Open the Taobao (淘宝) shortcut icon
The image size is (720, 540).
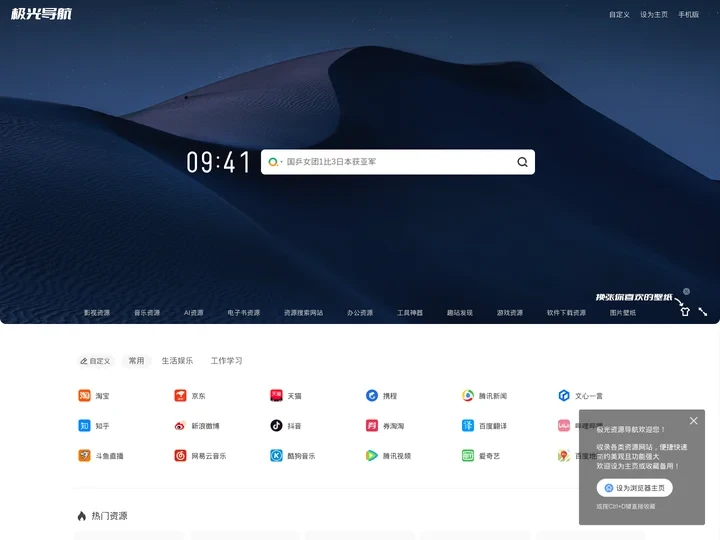[x=84, y=395]
